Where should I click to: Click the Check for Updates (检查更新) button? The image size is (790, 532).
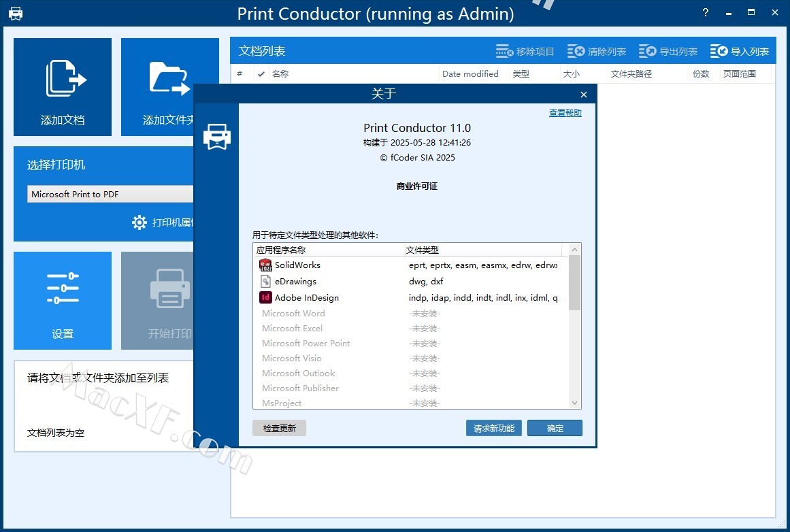tap(279, 428)
